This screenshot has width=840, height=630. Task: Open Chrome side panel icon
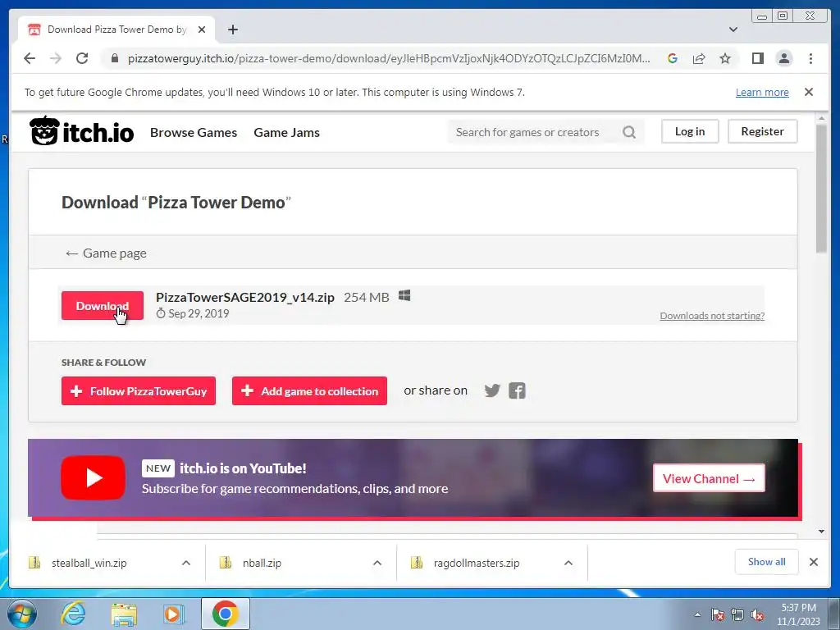757,58
